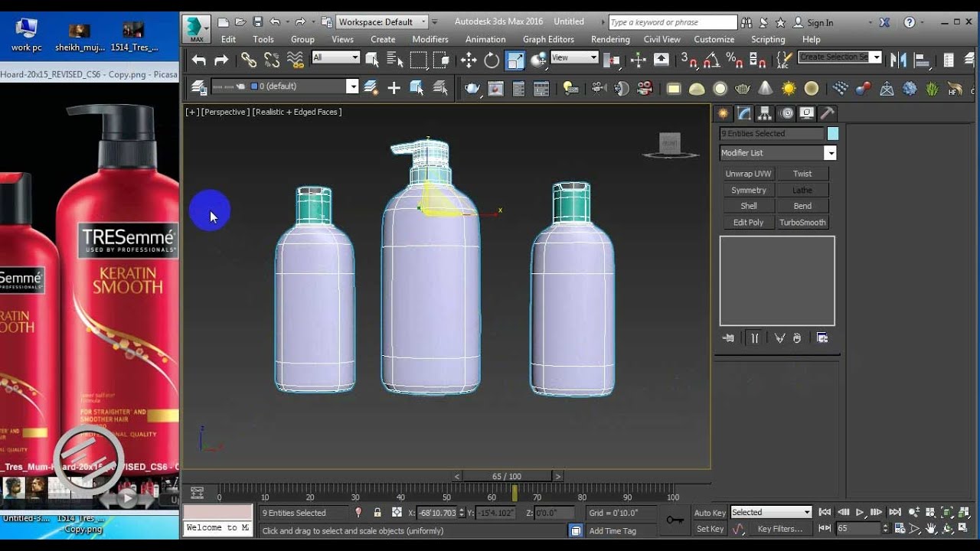Activate the Select and Link chain tool
980x551 pixels.
tap(249, 60)
